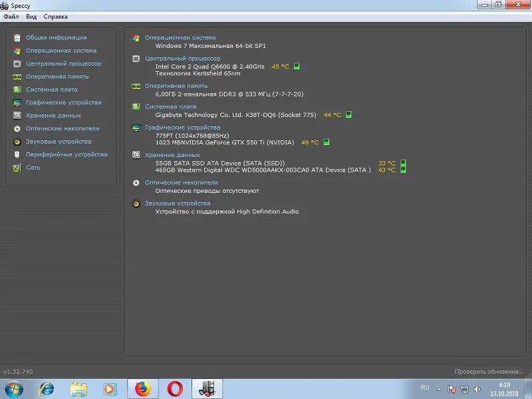
Task: Click the Intel Core 2 Quad Q6600 text
Action: point(209,66)
